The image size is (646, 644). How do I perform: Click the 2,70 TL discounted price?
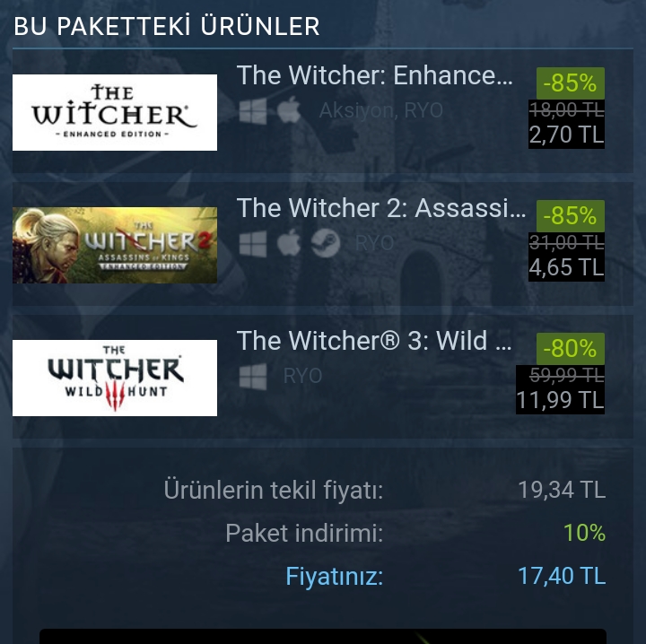566,135
